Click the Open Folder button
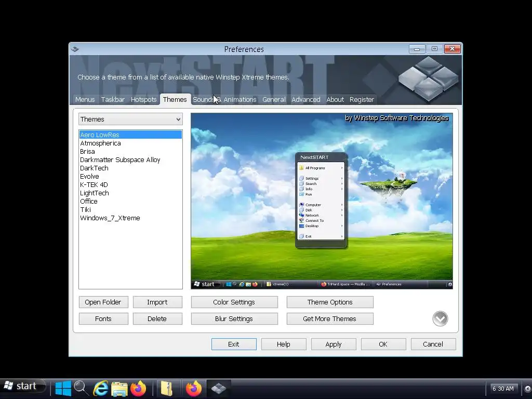 pyautogui.click(x=103, y=302)
